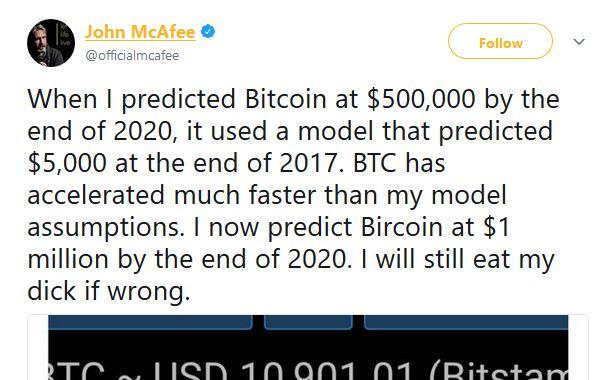This screenshot has width=599, height=380.
Task: Click the 2017 year in tweet text
Action: click(x=311, y=163)
